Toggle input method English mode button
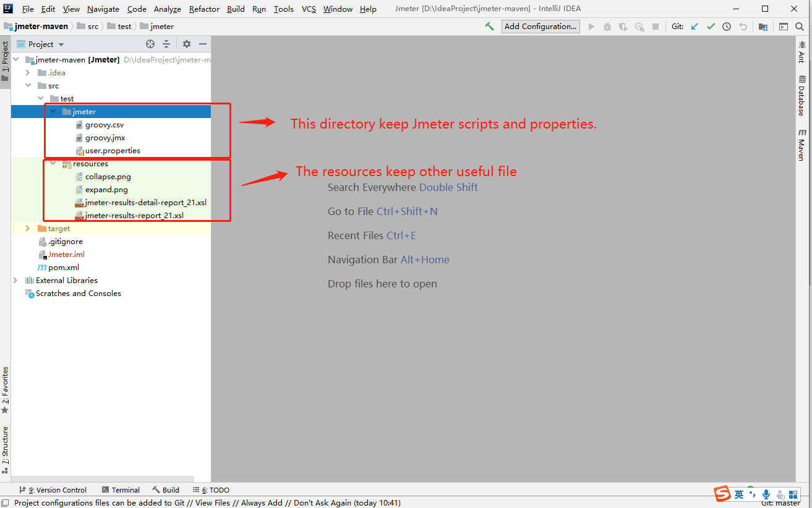This screenshot has width=812, height=508. click(739, 494)
